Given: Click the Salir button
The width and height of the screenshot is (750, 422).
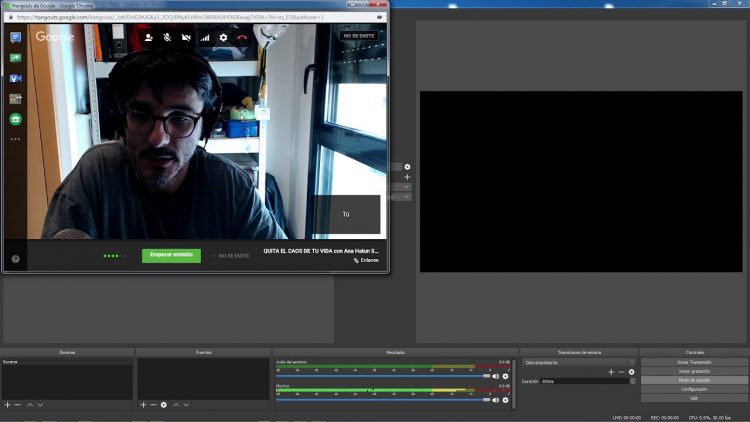Looking at the screenshot, I should (694, 398).
